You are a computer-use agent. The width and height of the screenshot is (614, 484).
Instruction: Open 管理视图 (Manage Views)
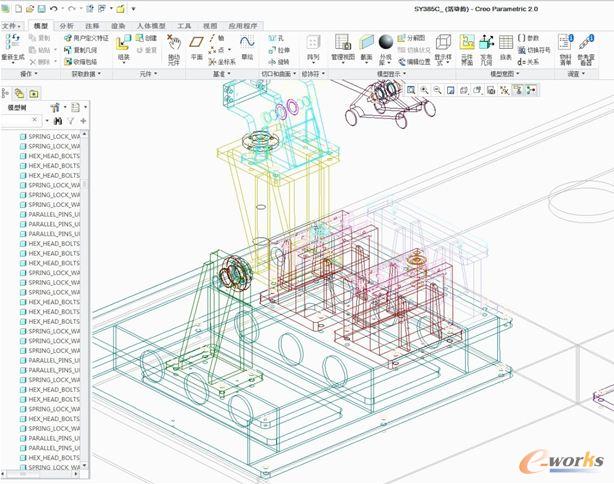(342, 44)
